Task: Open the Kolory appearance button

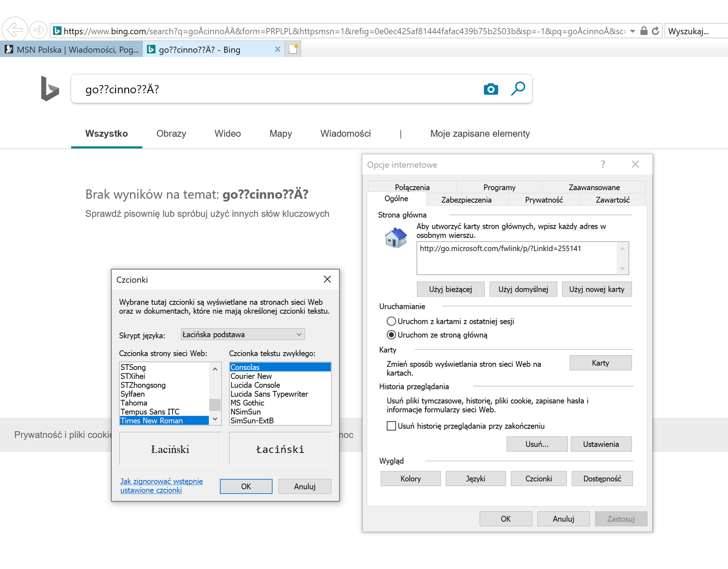Action: pyautogui.click(x=411, y=479)
